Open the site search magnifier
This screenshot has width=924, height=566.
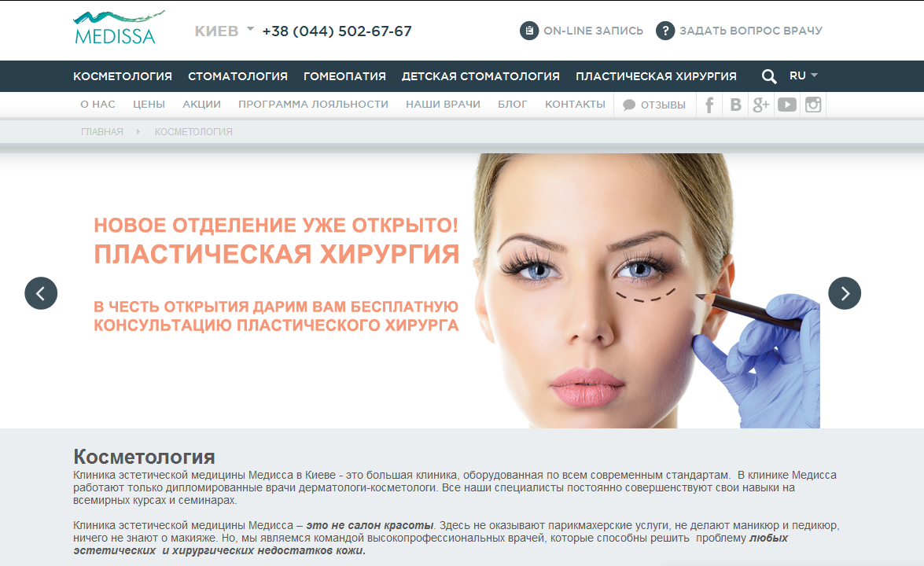(x=768, y=76)
